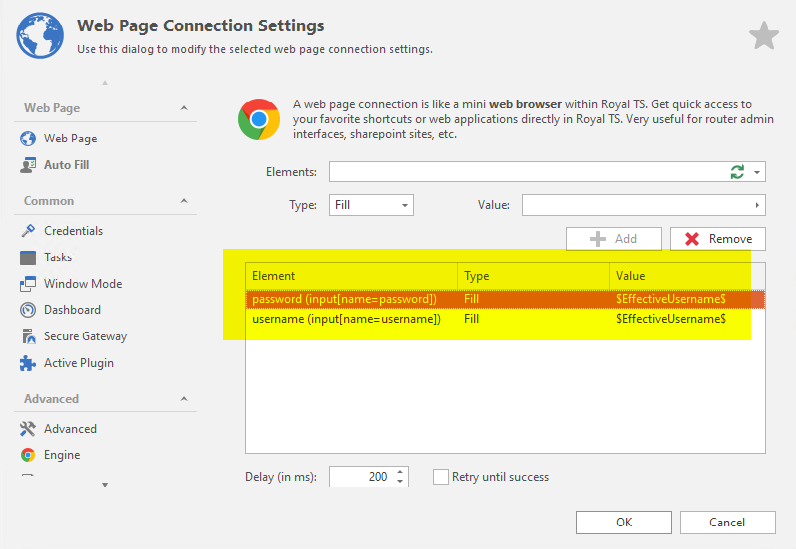
Task: Select Secure Gateway in the sidebar
Action: coord(85,337)
